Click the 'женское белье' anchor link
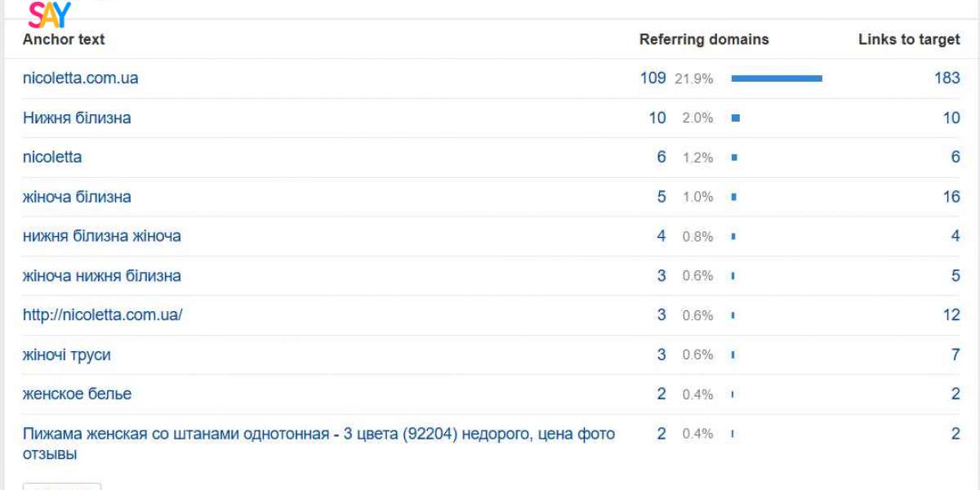The image size is (980, 490). (x=77, y=394)
